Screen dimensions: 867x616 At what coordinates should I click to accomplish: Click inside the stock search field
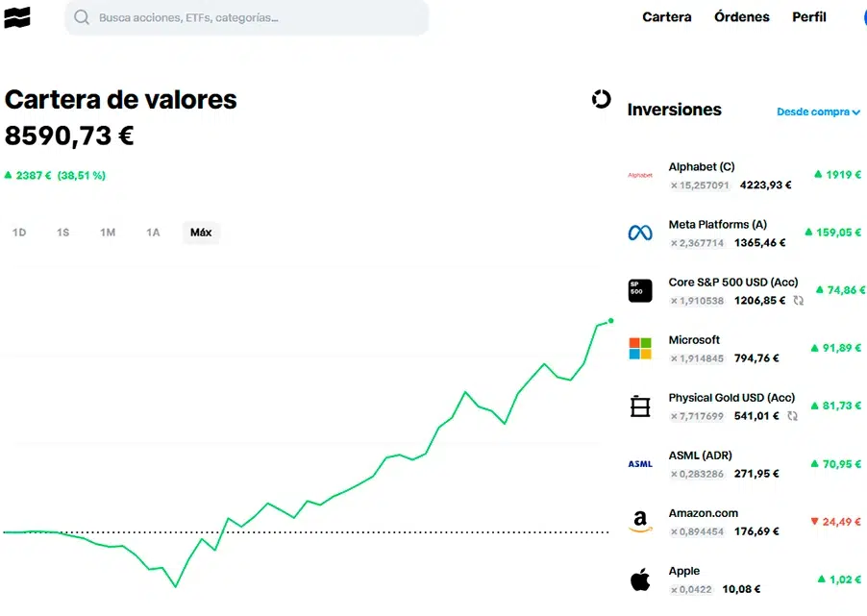240,17
